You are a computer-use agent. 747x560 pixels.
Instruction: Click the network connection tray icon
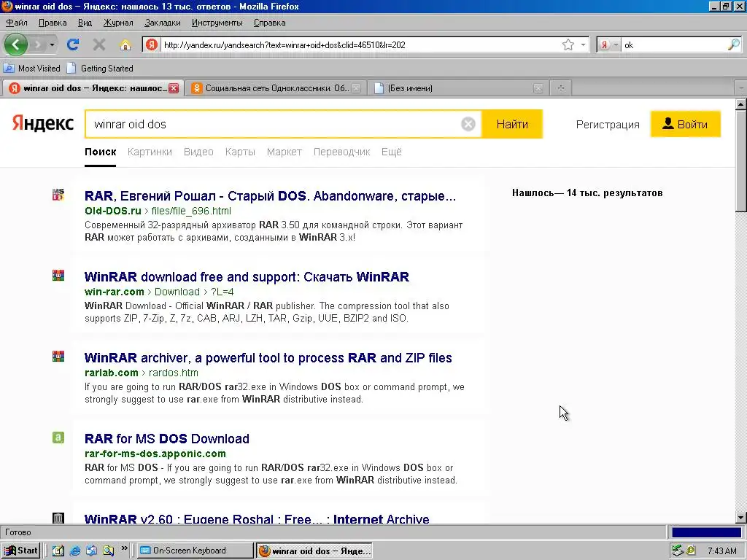coord(678,551)
